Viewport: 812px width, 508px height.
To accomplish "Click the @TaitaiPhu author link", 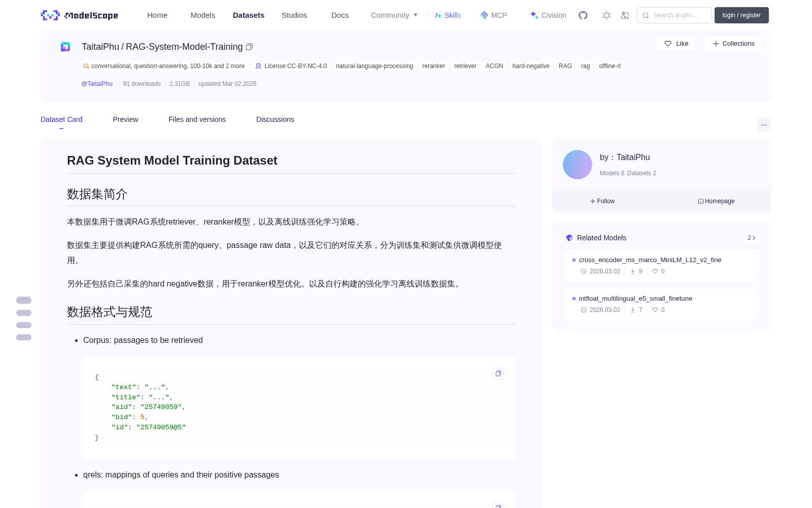I will pos(97,84).
